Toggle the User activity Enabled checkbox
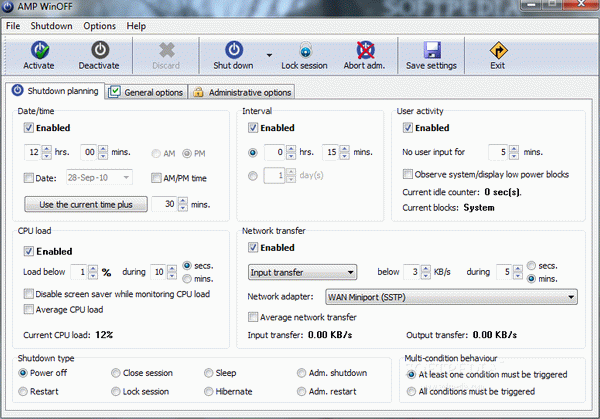 click(x=408, y=127)
